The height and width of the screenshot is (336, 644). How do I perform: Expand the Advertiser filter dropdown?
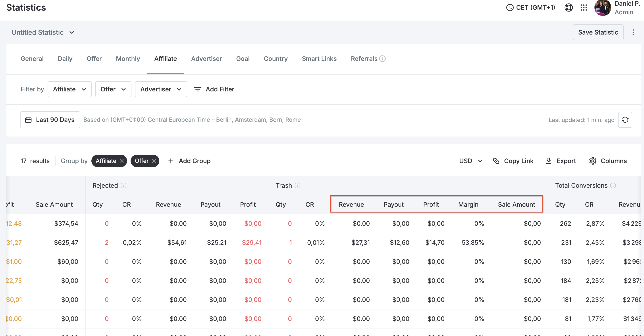(x=161, y=89)
